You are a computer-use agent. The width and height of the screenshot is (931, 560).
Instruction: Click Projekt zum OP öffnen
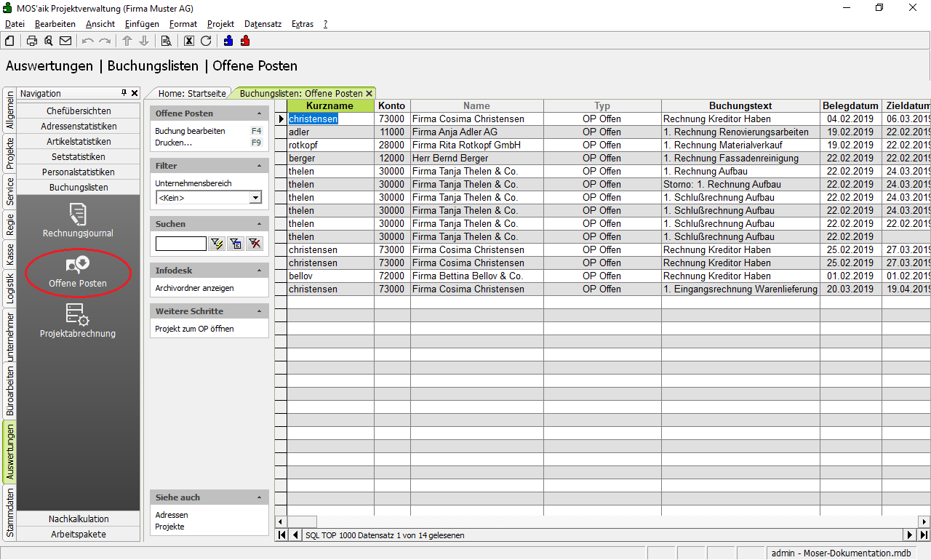194,329
